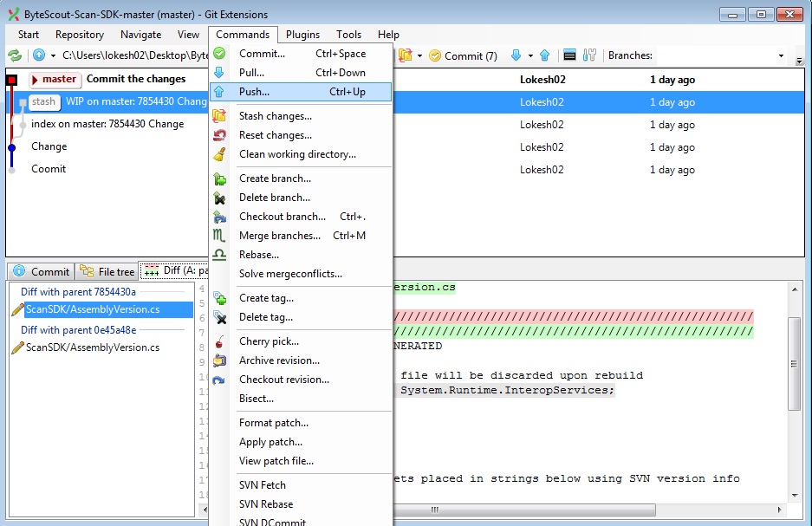Open the Navigate menu
812x526 pixels.
141,35
